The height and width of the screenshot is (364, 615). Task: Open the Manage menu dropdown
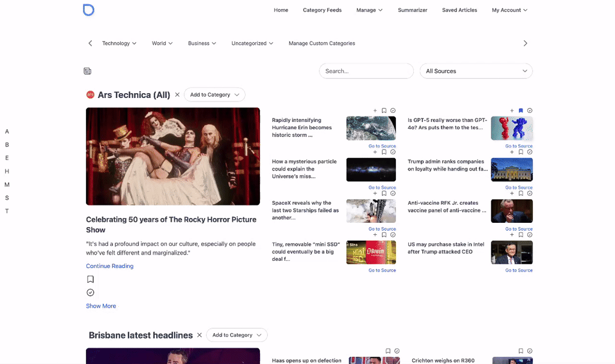click(x=369, y=10)
